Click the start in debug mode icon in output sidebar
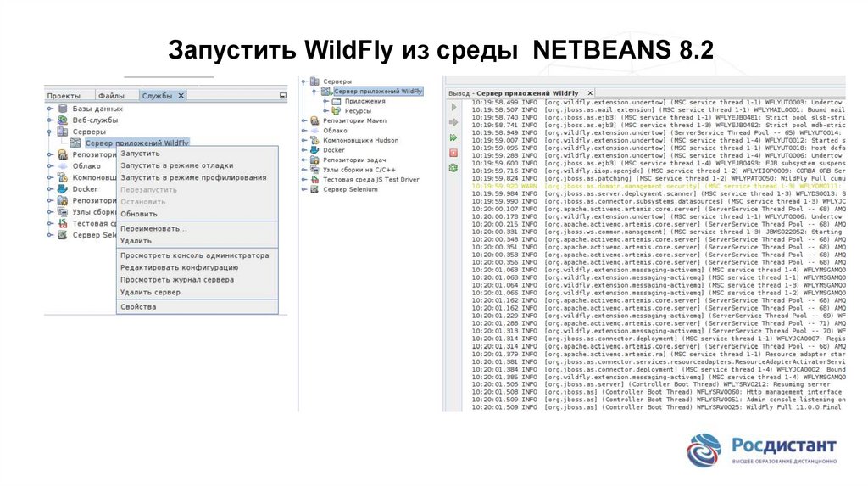The image size is (868, 487). pos(454,122)
